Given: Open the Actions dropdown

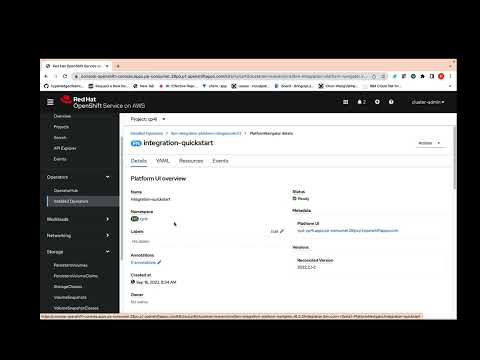Looking at the screenshot, I should click(429, 143).
